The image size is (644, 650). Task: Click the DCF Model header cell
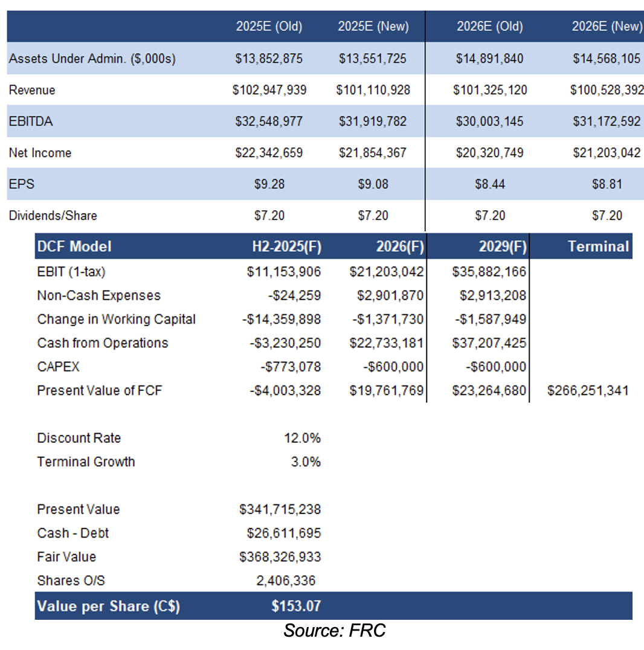pyautogui.click(x=74, y=246)
